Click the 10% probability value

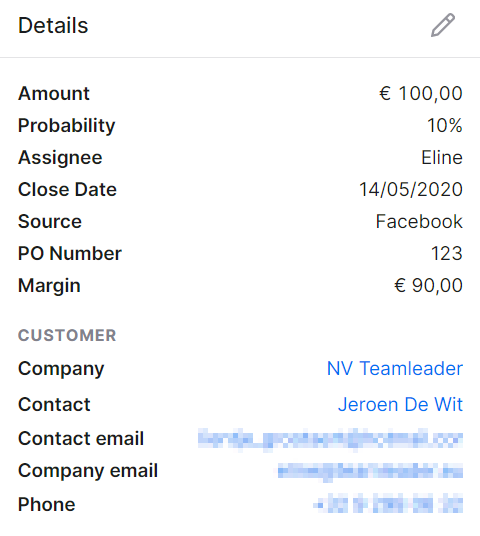(x=445, y=125)
